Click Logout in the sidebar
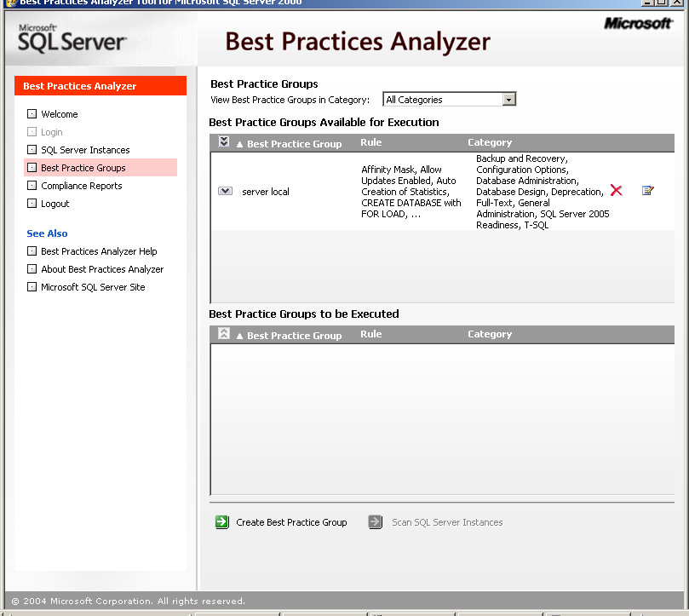This screenshot has width=689, height=616. pos(55,204)
